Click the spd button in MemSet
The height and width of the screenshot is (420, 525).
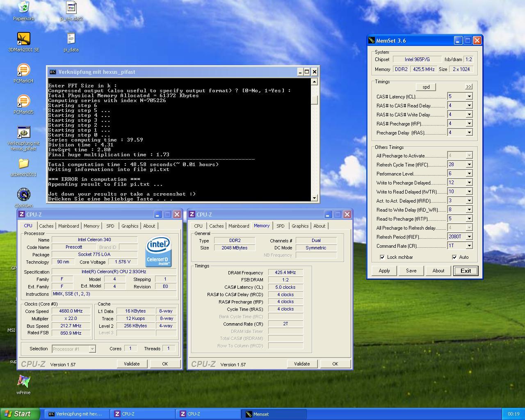[x=426, y=87]
